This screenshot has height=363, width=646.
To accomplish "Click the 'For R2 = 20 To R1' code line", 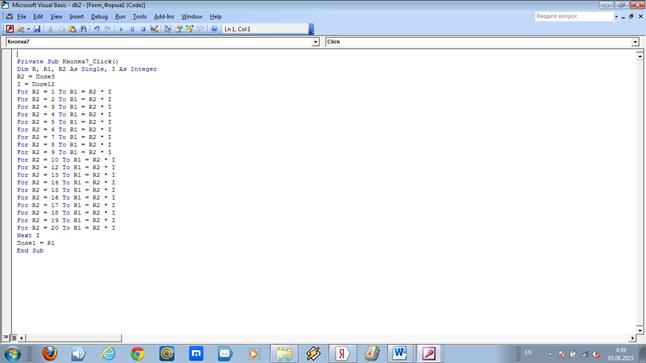I will point(66,228).
